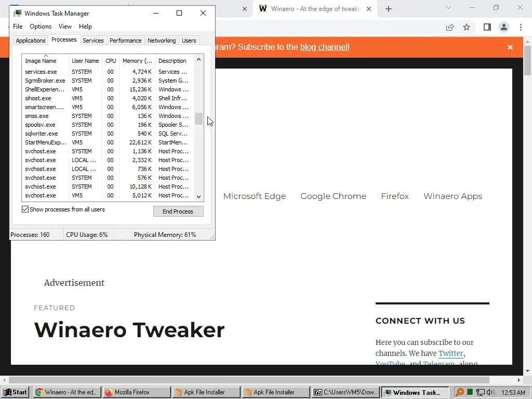Open Help menu in Task Manager
Viewport: 532px width, 399px height.
(85, 26)
